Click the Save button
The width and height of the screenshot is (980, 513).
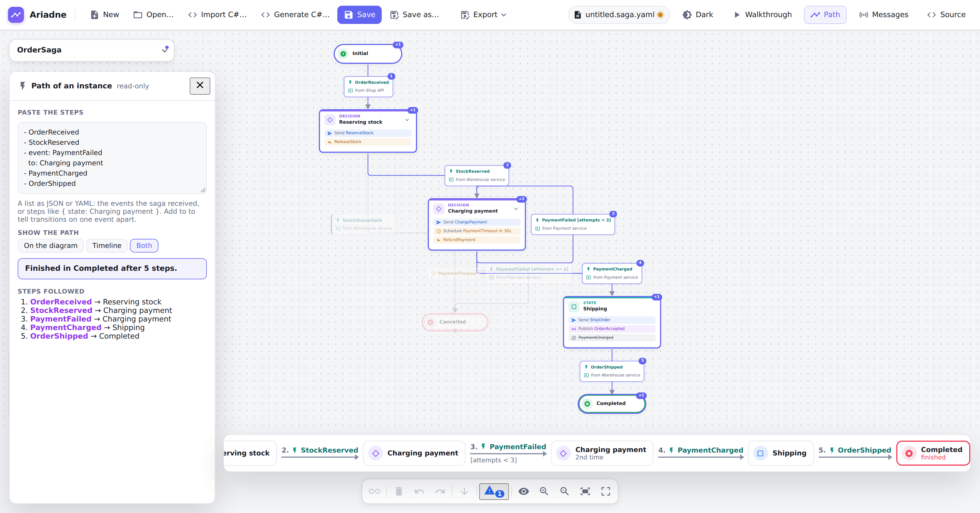tap(360, 15)
